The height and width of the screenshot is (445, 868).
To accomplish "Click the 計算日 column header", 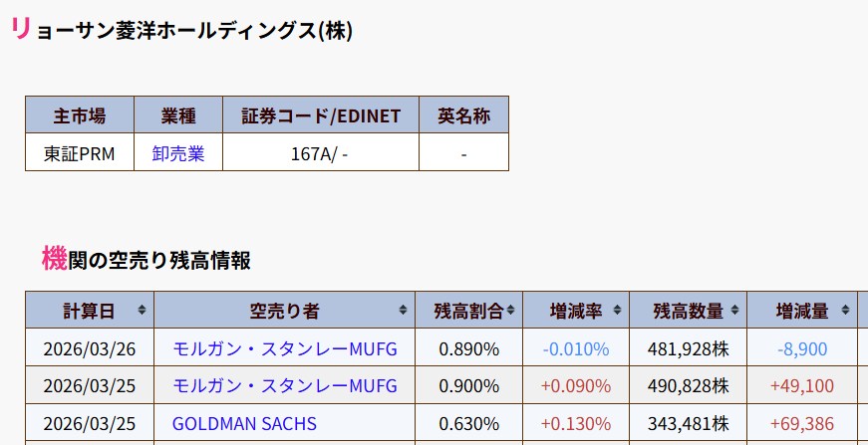I will pos(89,312).
